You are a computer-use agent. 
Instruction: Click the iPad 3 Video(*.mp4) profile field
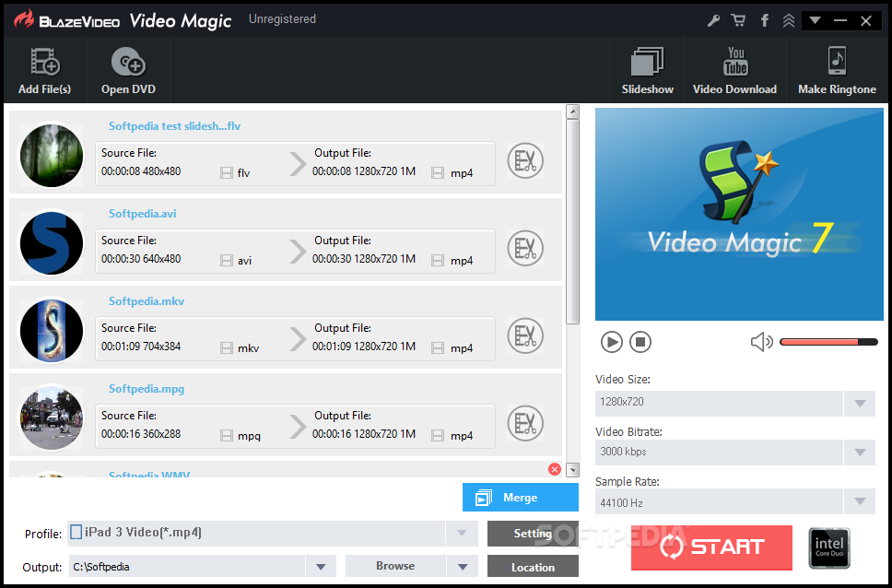tap(256, 534)
